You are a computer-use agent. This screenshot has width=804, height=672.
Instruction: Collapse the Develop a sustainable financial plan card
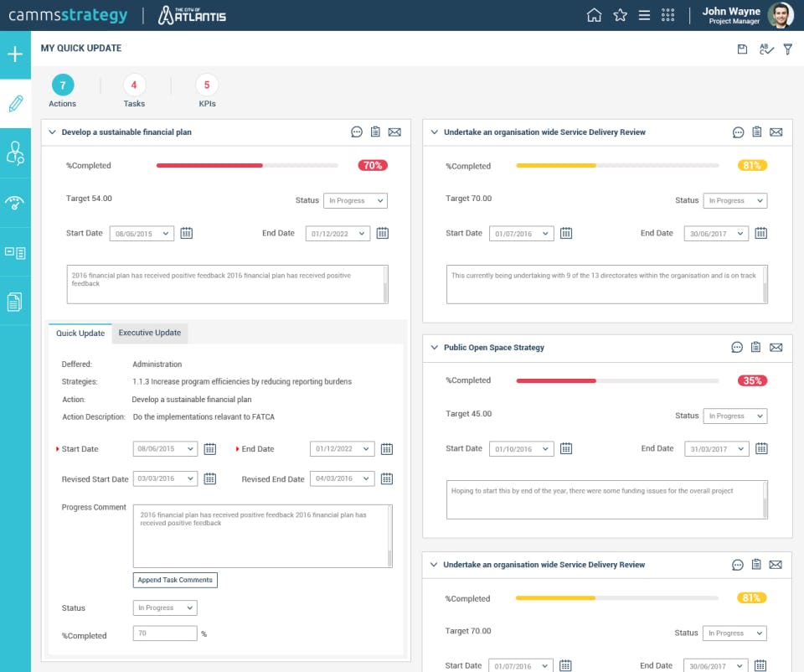tap(52, 132)
